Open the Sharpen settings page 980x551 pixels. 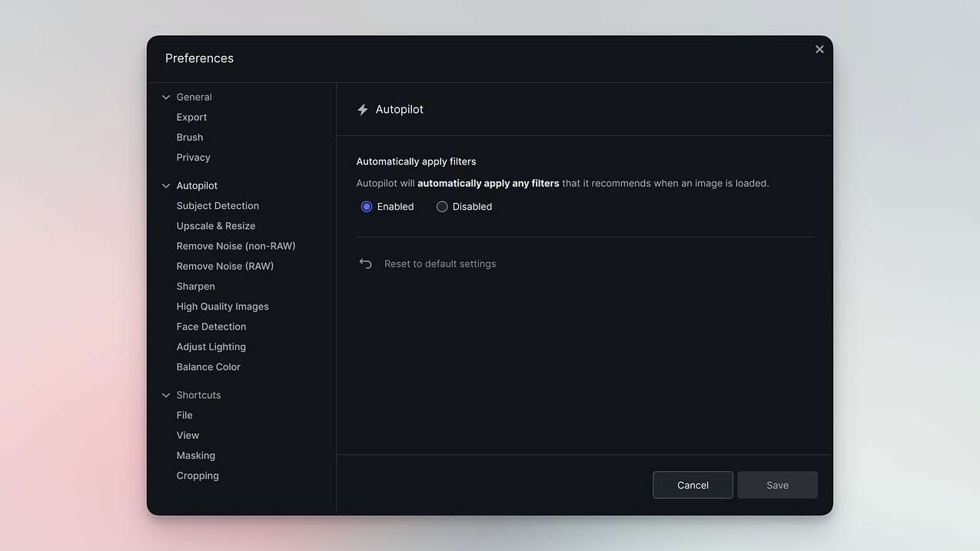coord(195,286)
